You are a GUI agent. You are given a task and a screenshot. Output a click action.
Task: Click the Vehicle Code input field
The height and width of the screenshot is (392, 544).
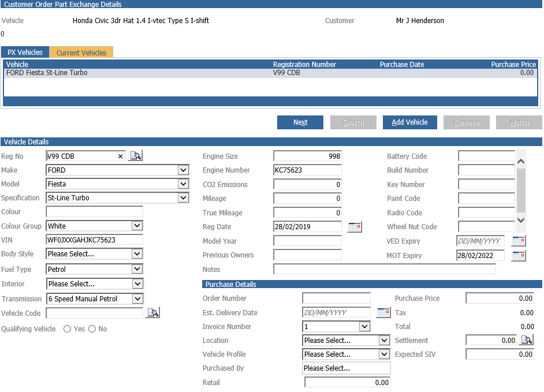(x=94, y=313)
